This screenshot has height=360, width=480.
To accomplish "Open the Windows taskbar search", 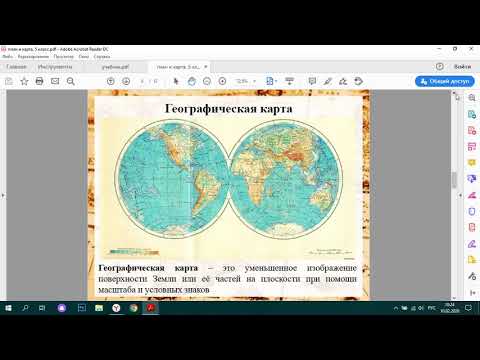I will click(x=25, y=308).
